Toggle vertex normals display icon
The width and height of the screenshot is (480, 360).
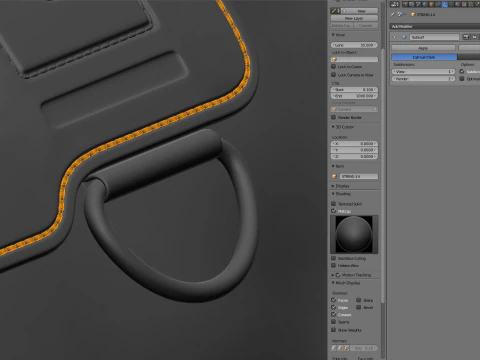coord(334,348)
